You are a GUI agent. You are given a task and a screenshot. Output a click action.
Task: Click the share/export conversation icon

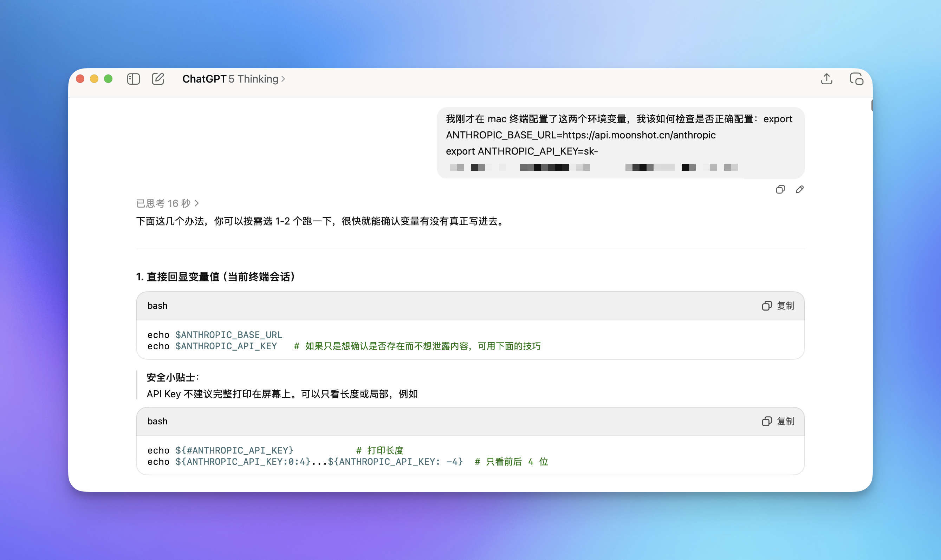[827, 79]
